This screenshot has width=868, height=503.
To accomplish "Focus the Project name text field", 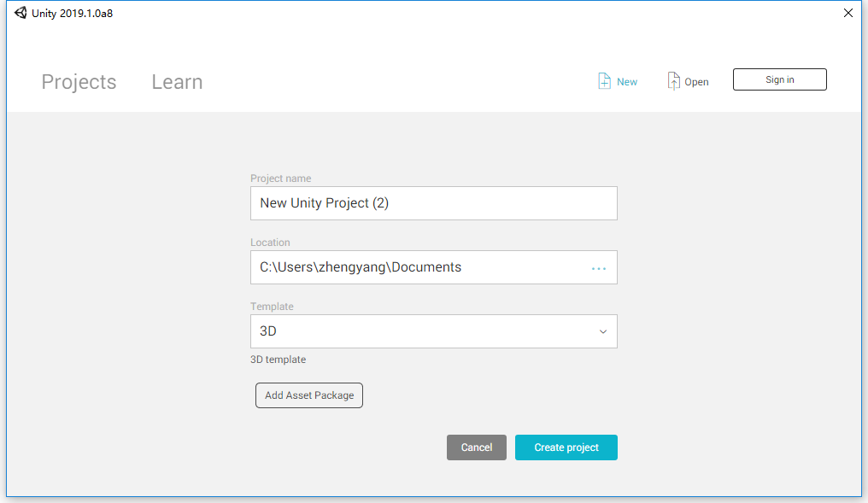I will coord(433,203).
